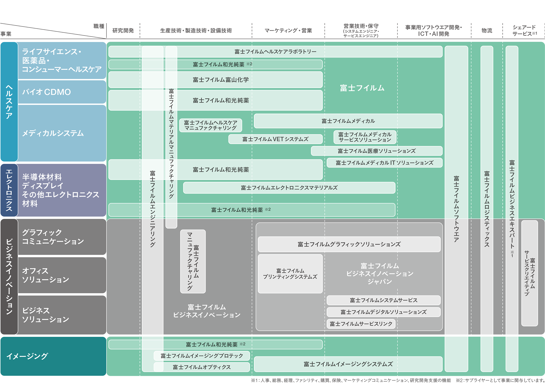Click 富士フイルムイメージングシステムズ box
The height and width of the screenshot is (392, 545).
click(x=348, y=364)
